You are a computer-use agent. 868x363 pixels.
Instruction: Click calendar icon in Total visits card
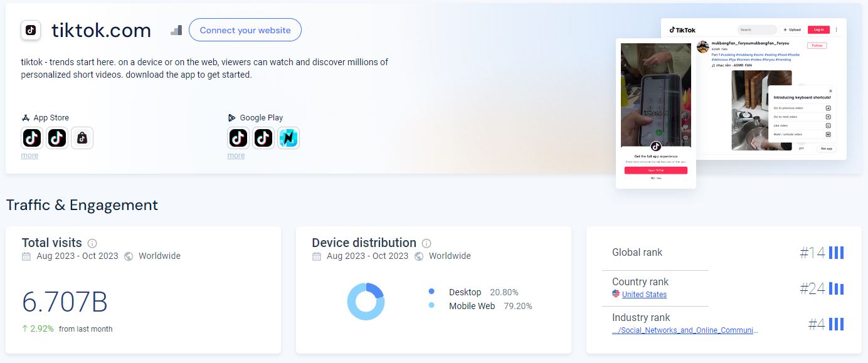pos(26,256)
